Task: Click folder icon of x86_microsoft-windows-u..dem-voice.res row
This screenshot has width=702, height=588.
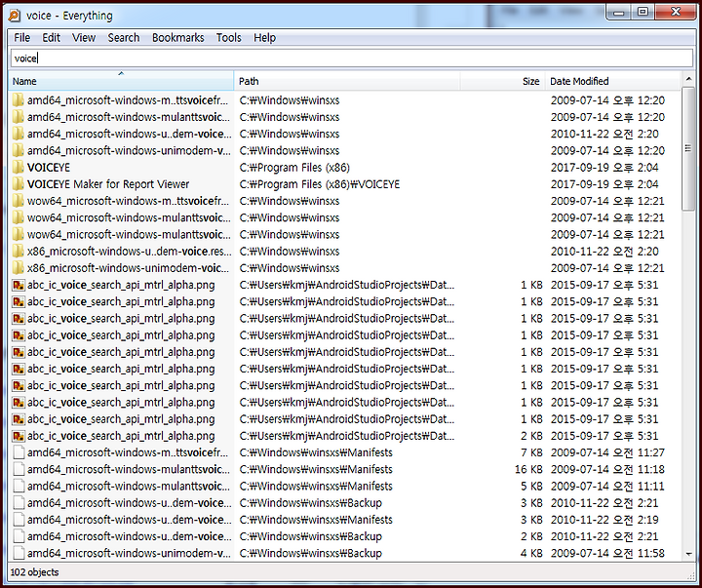Action: point(19,252)
